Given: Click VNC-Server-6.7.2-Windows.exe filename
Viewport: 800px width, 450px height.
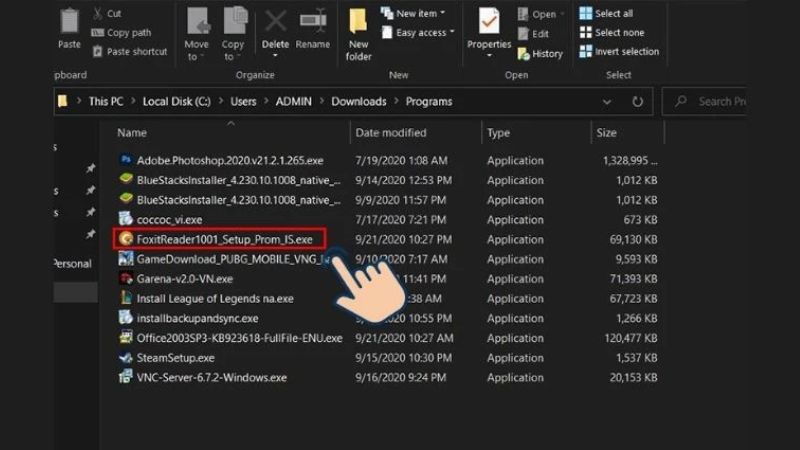Looking at the screenshot, I should (x=212, y=378).
